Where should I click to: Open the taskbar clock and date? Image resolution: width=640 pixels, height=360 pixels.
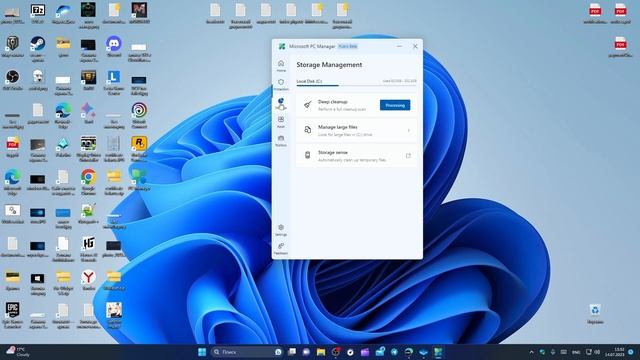(616, 352)
